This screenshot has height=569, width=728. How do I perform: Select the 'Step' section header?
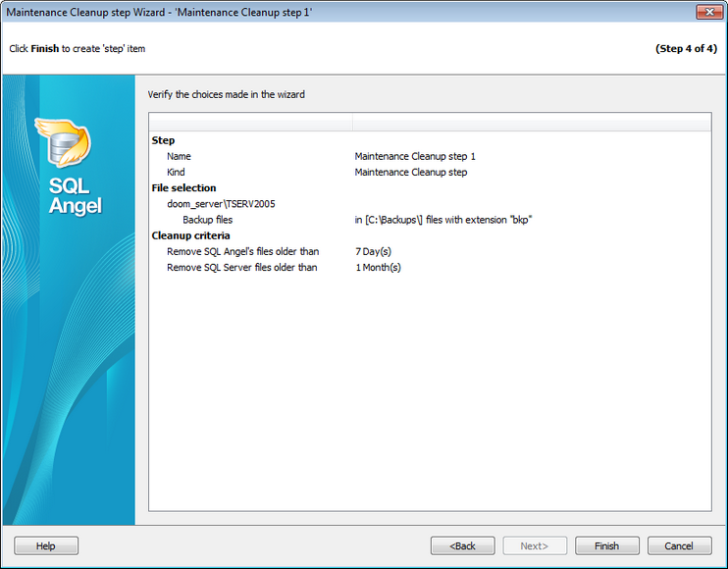click(163, 140)
